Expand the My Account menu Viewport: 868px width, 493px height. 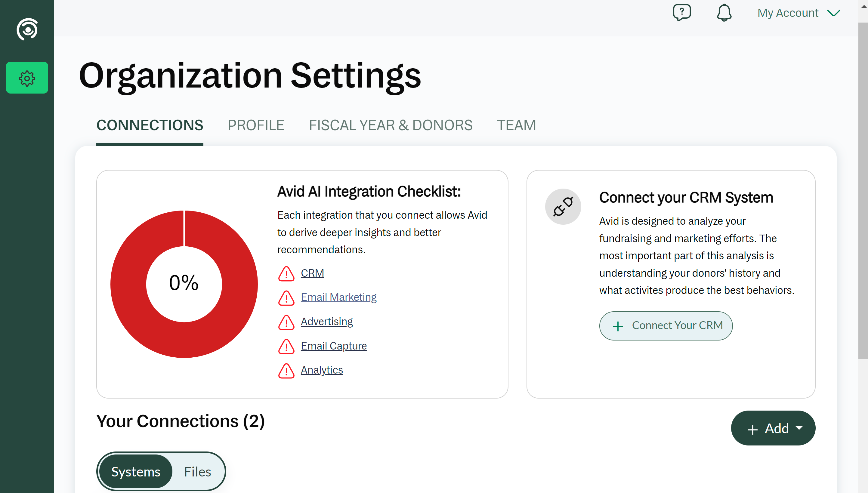pyautogui.click(x=798, y=13)
